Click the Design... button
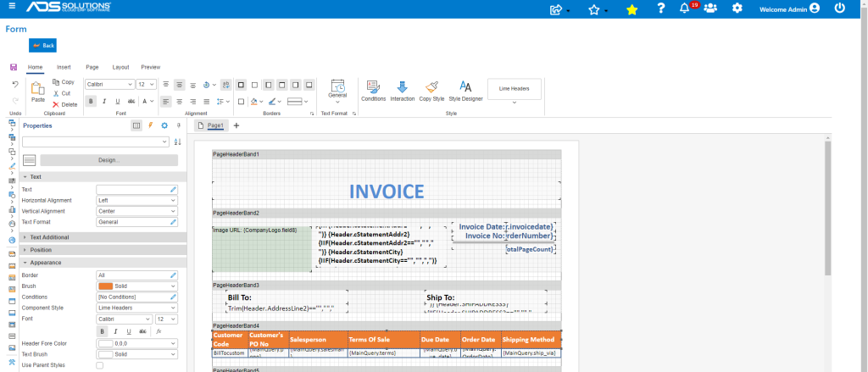Viewport: 868px width, 372px height. [109, 160]
